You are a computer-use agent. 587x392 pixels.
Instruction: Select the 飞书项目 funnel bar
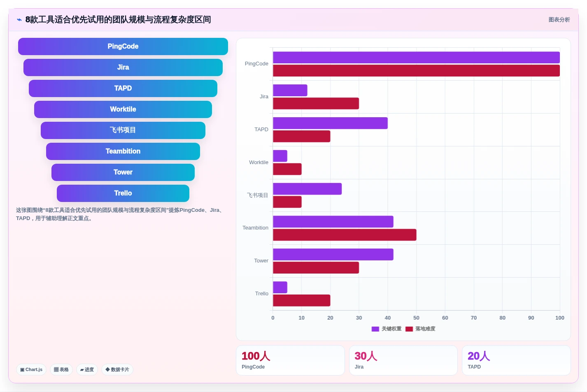coord(123,130)
